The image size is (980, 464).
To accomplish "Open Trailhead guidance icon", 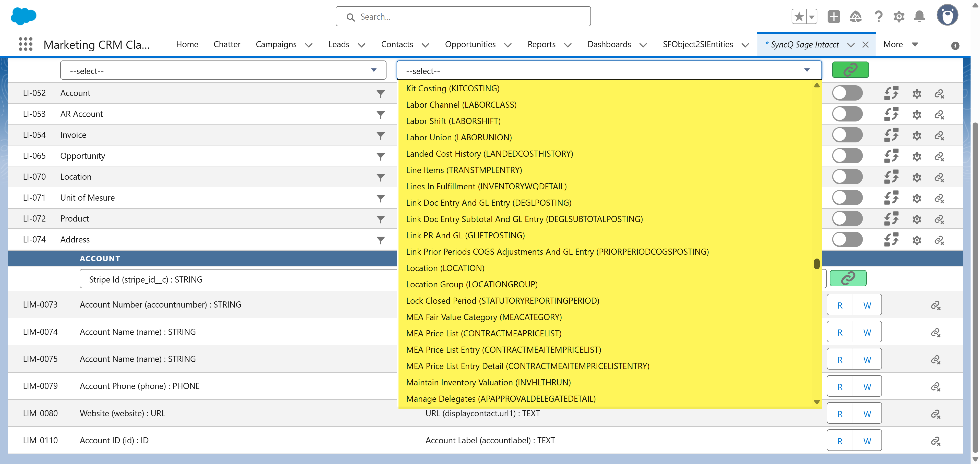I will [x=856, y=16].
